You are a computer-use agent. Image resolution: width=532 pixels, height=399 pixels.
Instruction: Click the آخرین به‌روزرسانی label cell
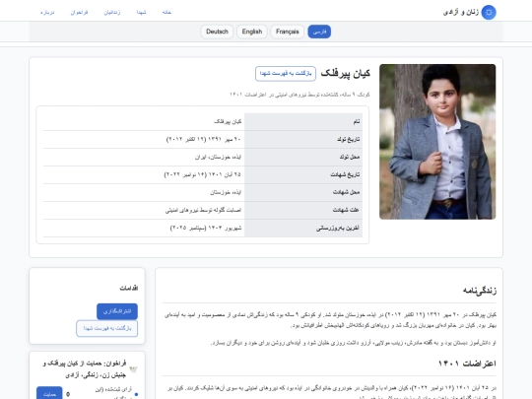[303, 228]
